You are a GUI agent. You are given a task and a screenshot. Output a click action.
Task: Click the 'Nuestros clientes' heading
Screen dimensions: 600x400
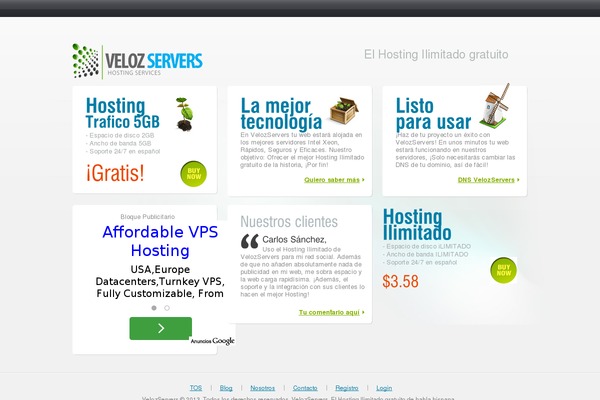point(289,222)
